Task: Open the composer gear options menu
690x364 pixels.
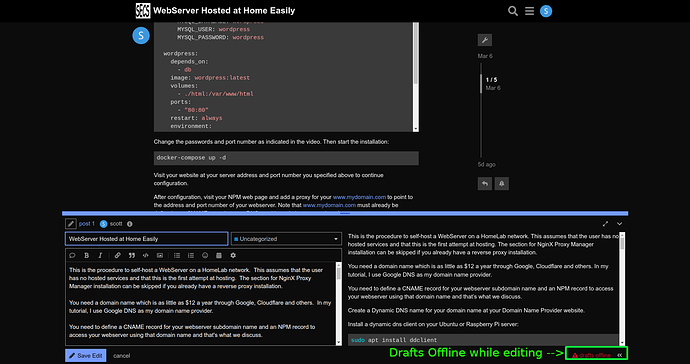Action: [x=233, y=255]
